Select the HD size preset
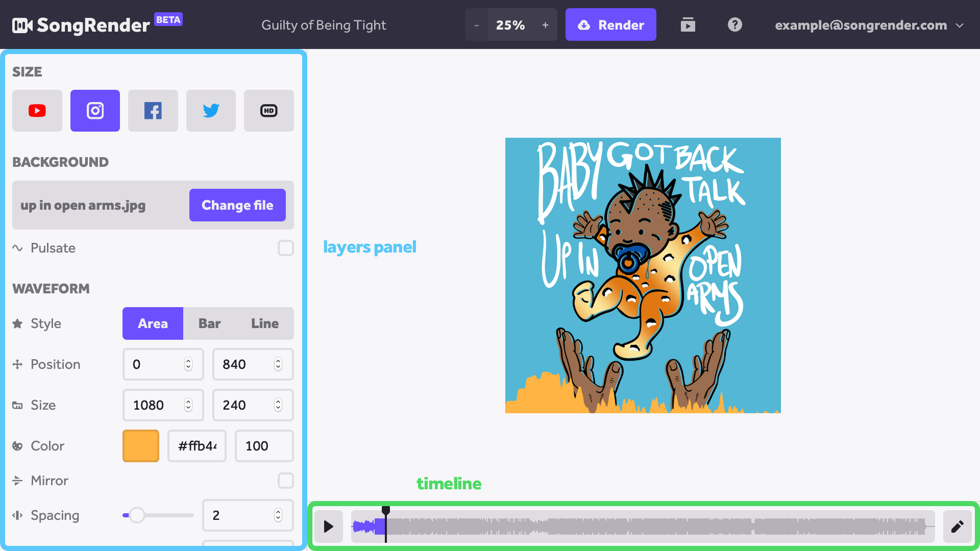Image resolution: width=980 pixels, height=551 pixels. coord(269,111)
